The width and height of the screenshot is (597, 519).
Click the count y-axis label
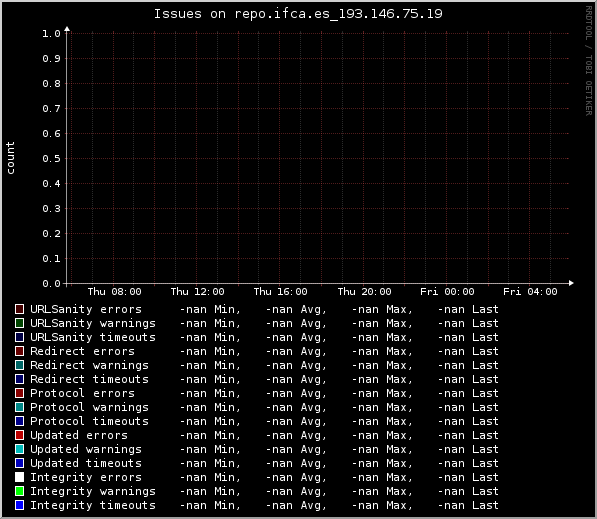tap(10, 158)
